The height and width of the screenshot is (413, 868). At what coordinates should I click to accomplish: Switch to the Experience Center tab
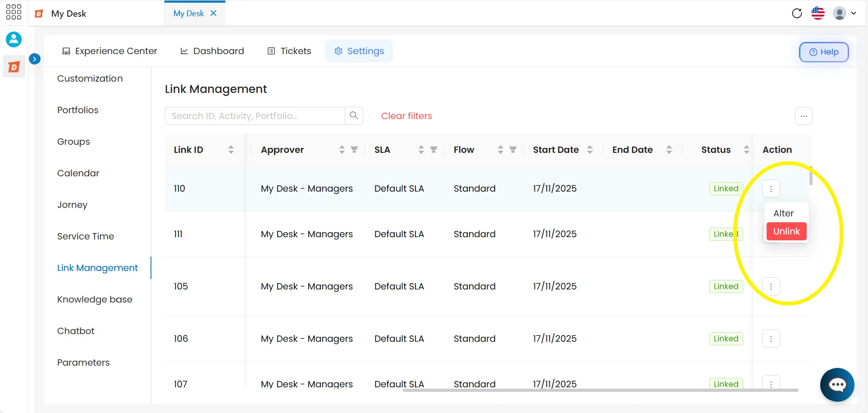point(110,51)
